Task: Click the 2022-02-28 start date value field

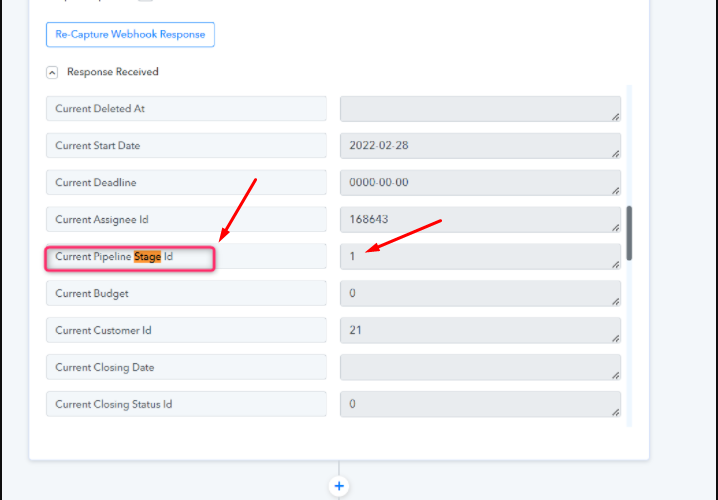Action: coord(478,146)
